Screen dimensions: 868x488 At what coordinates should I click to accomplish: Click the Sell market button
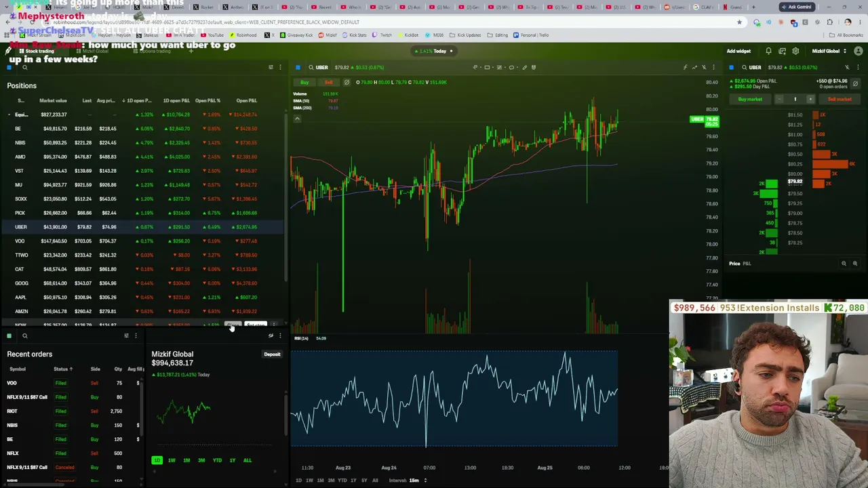[x=840, y=99]
